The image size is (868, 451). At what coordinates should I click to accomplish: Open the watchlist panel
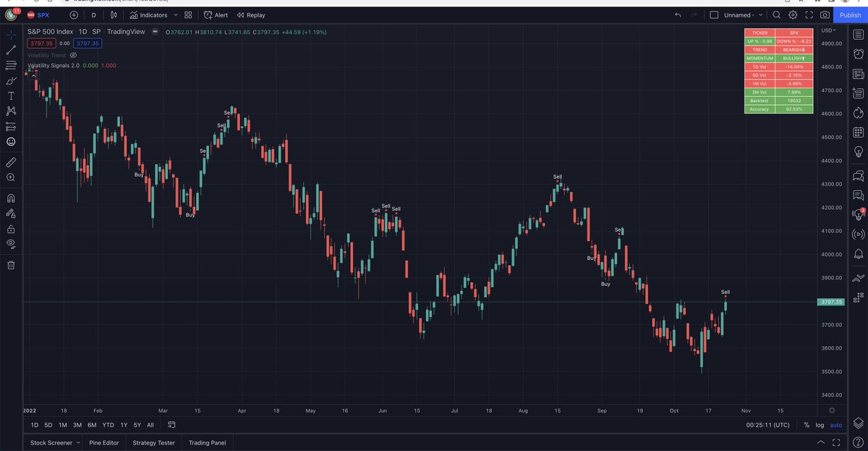tap(859, 33)
